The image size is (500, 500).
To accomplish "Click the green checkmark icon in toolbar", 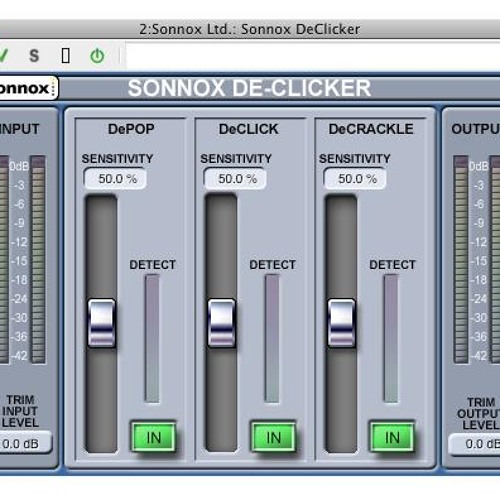I will click(3, 56).
